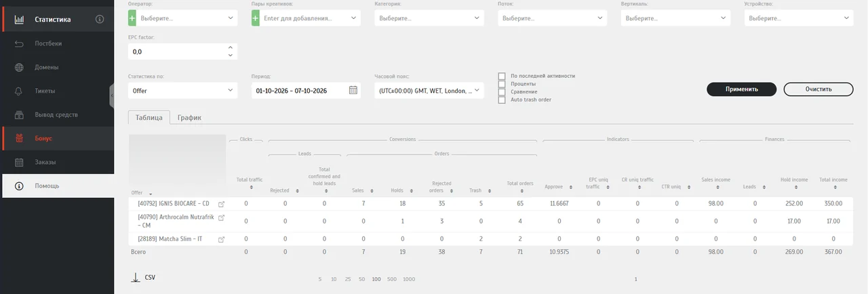Open Matcha Slim offer external link icon
The height and width of the screenshot is (294, 868).
pyautogui.click(x=221, y=239)
